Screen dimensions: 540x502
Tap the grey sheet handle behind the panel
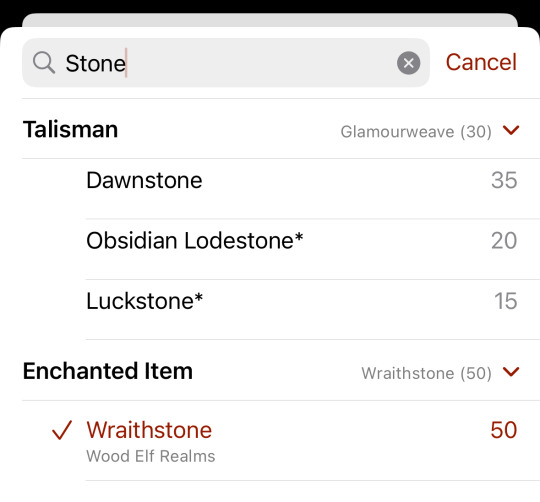point(270,20)
